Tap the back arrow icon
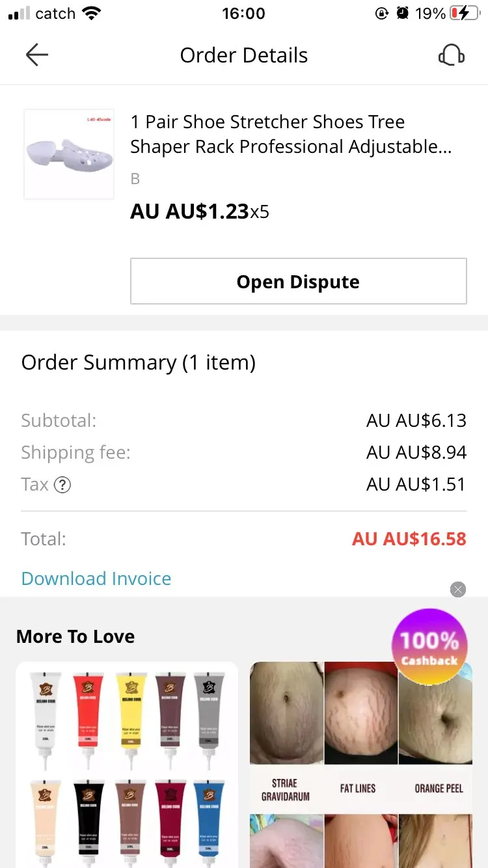Image resolution: width=488 pixels, height=868 pixels. [37, 55]
